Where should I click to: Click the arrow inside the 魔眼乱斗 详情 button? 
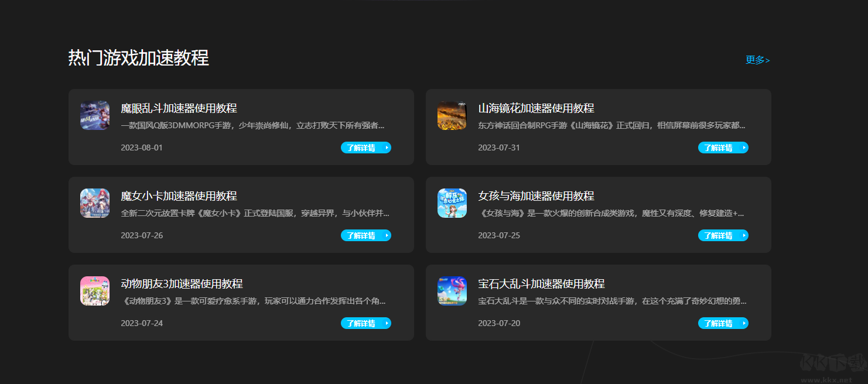[x=385, y=148]
